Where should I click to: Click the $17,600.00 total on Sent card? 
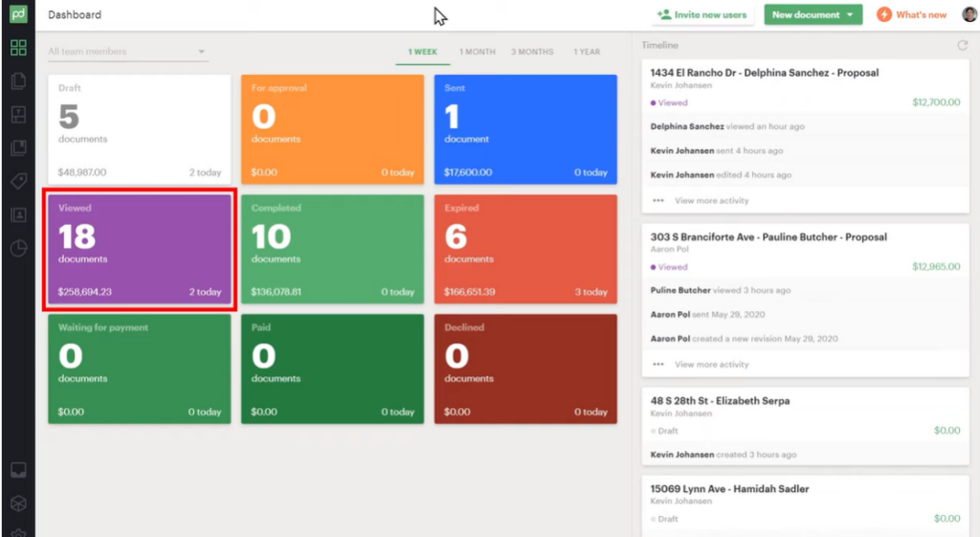click(x=468, y=172)
